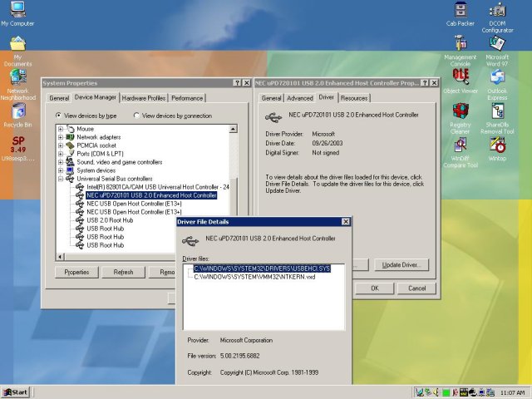Viewport: 532px width, 399px height.
Task: Select USBEHCI.SYS driver file
Action: pyautogui.click(x=262, y=268)
